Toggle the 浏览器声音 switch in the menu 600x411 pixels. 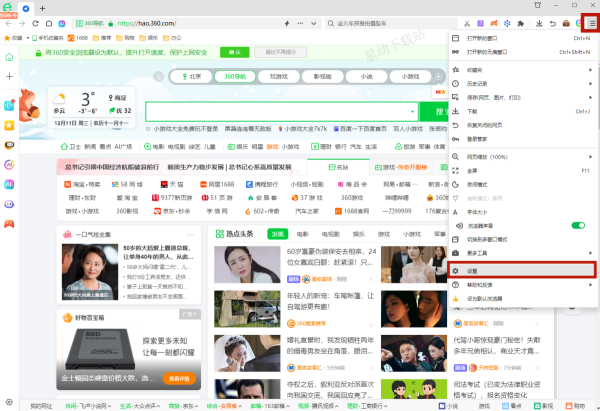578,225
